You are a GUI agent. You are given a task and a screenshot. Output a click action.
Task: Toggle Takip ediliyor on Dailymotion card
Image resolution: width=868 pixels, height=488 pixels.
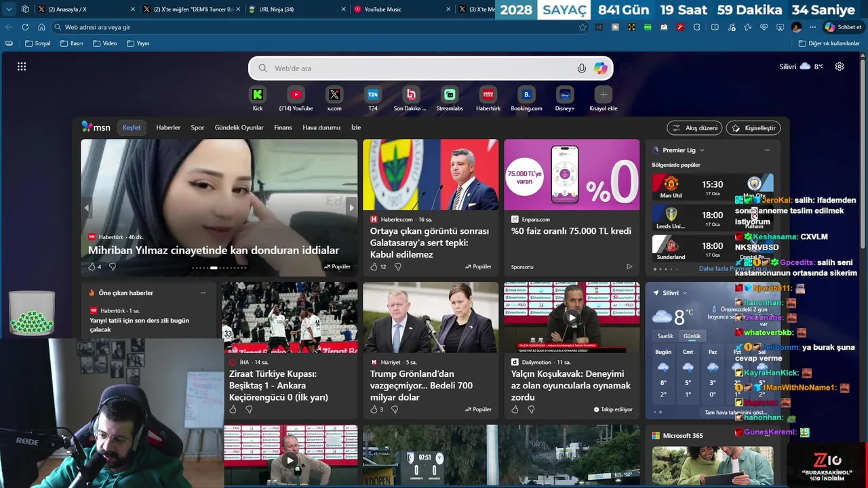[x=613, y=409]
